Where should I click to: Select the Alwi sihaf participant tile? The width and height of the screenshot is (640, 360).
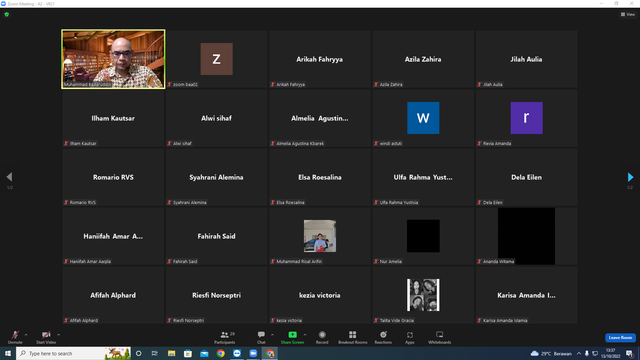pos(216,118)
